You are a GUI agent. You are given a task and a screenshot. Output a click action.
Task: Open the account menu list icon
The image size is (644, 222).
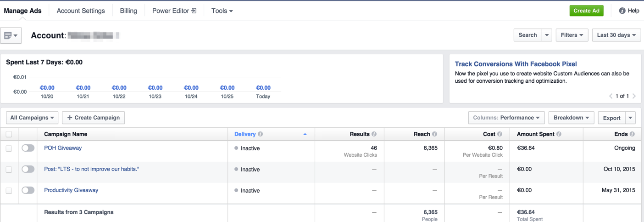pyautogui.click(x=11, y=35)
